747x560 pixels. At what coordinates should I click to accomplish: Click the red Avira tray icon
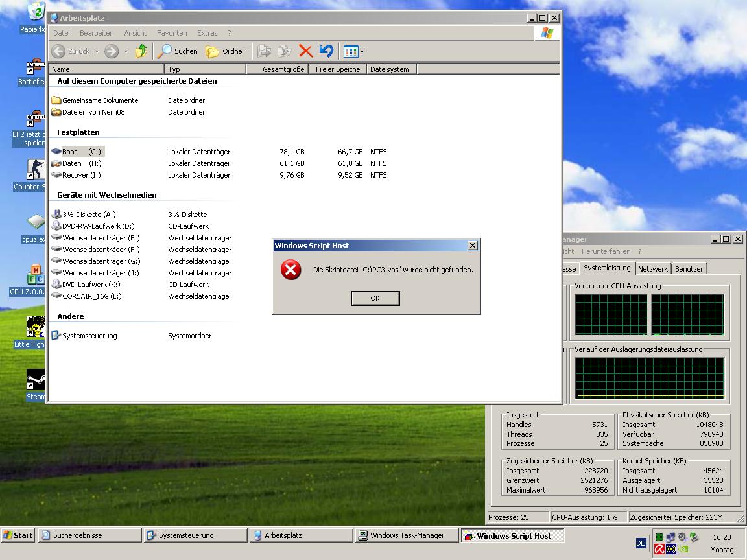659,549
